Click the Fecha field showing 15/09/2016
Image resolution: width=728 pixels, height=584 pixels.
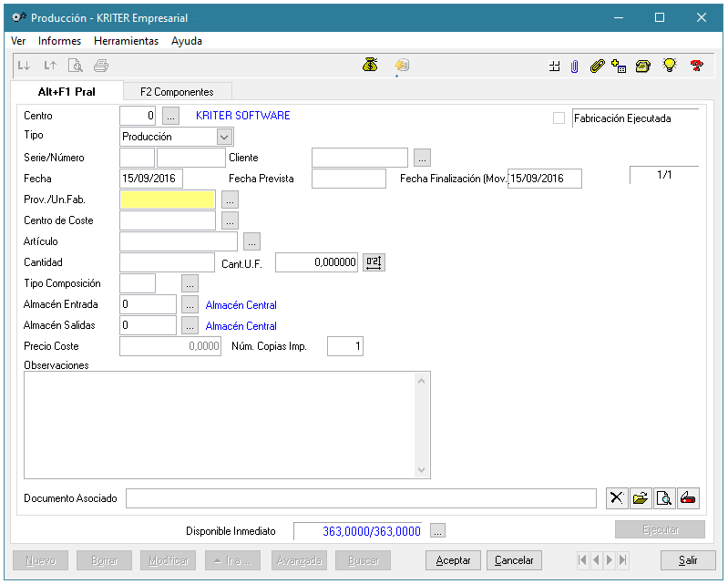coord(151,179)
